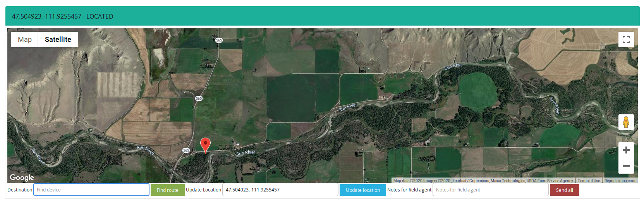Zoom out of the map

(626, 166)
